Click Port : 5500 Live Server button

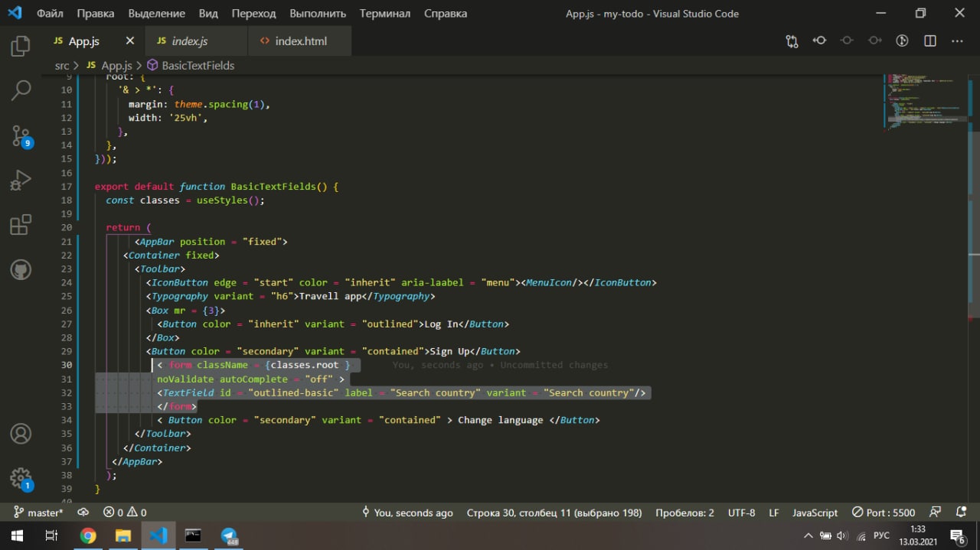(884, 513)
